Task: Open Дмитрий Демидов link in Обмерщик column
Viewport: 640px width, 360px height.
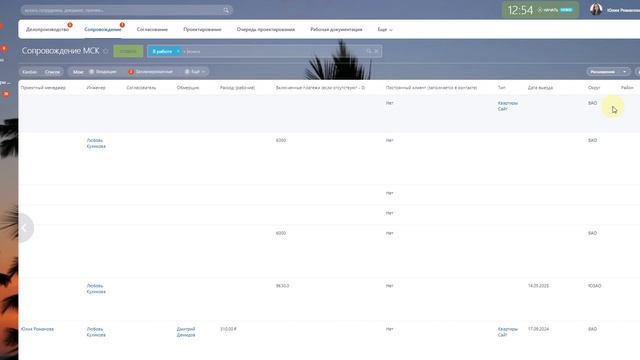Action: pos(186,332)
